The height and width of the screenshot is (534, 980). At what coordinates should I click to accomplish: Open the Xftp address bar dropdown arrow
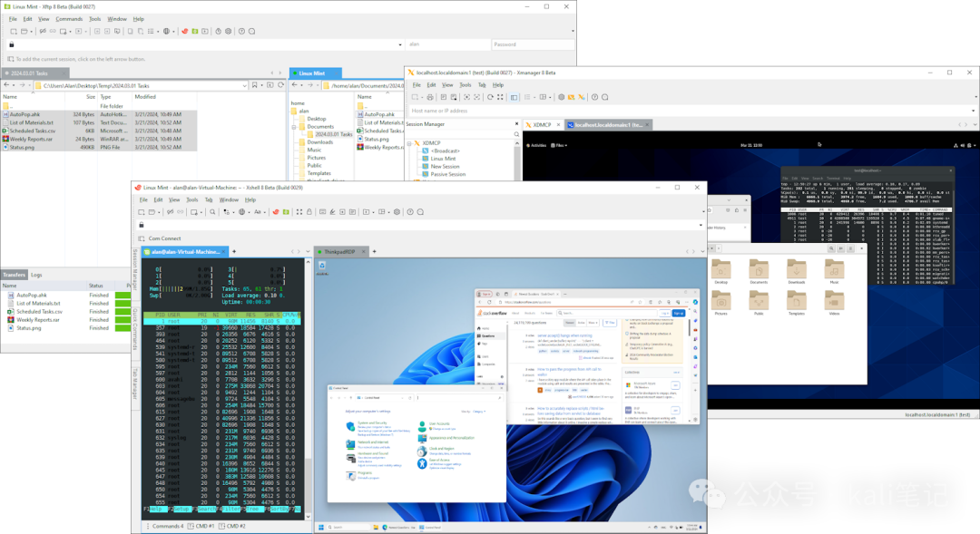tap(400, 45)
